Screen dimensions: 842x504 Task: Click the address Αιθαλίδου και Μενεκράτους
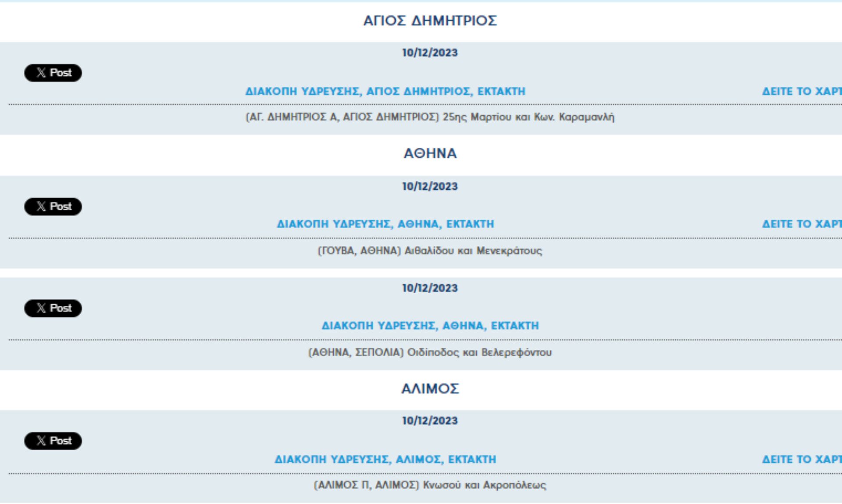(x=473, y=251)
